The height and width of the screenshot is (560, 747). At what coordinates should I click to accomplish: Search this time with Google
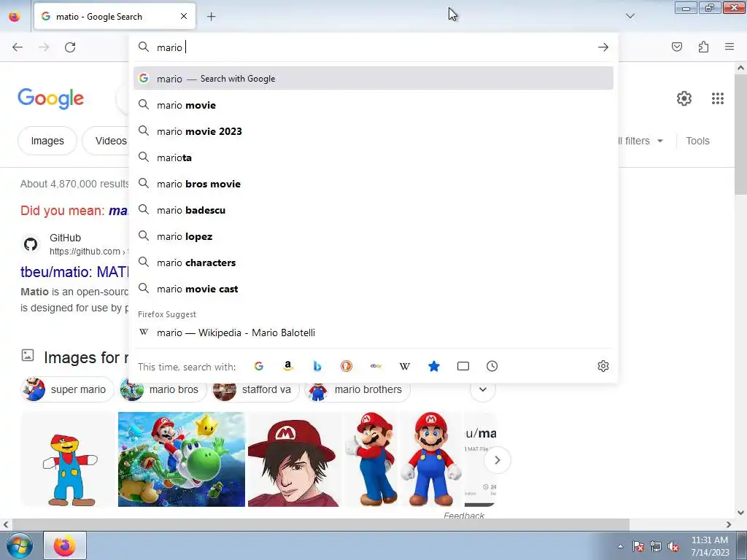point(259,366)
